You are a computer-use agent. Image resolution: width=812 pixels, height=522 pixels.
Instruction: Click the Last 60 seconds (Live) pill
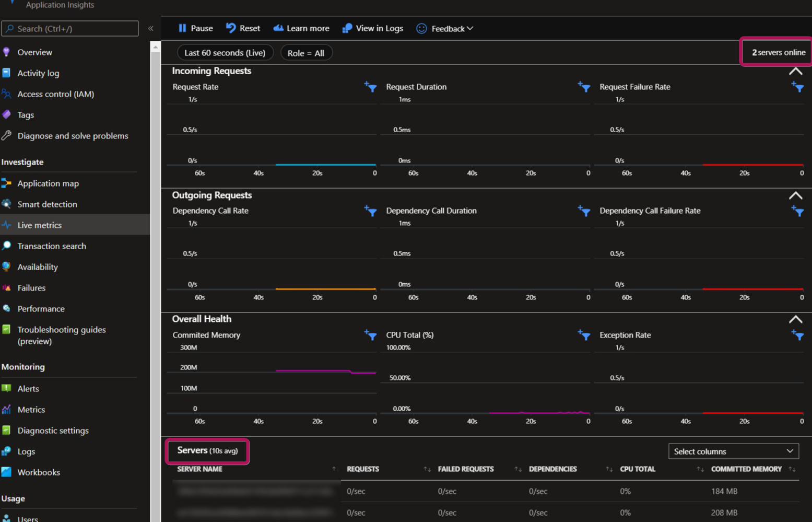(x=225, y=53)
